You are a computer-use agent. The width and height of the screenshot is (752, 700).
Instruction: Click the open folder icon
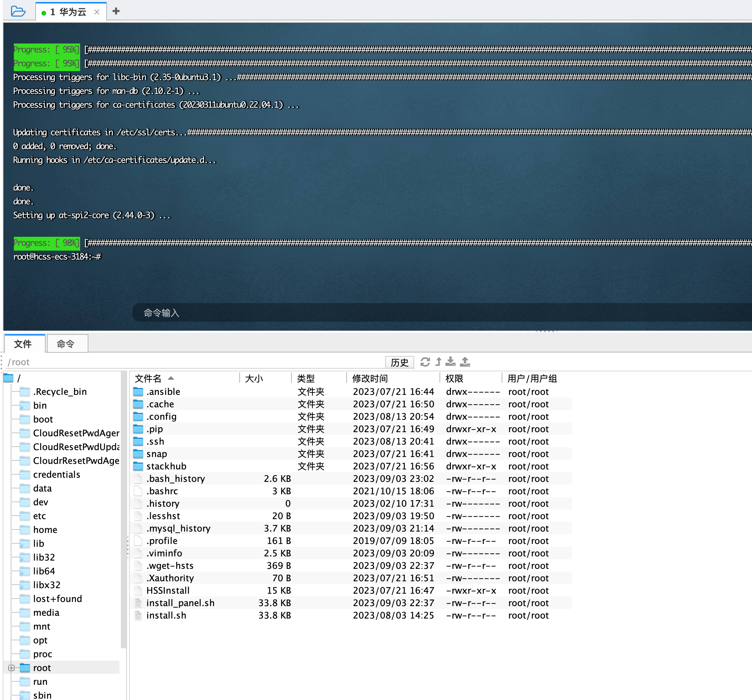[18, 11]
